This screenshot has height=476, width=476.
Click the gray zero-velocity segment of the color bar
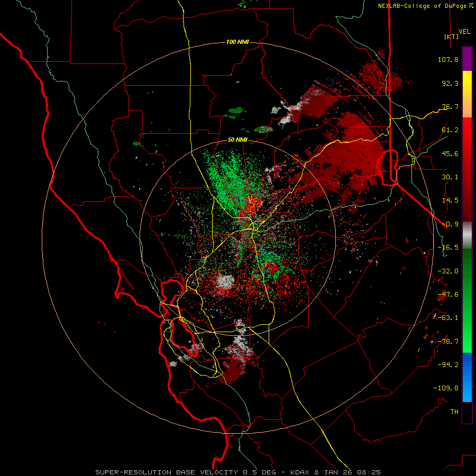click(467, 234)
